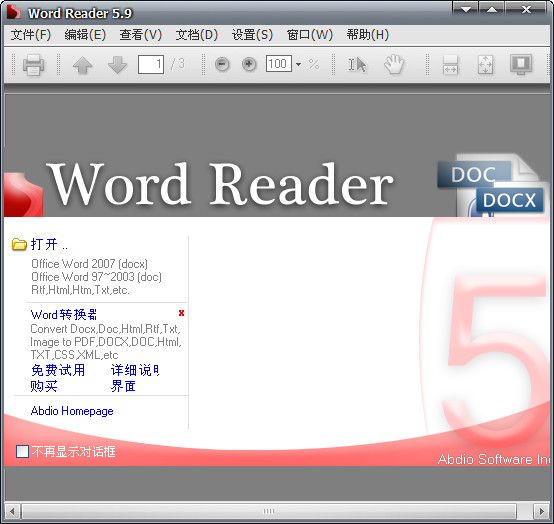
Task: Activate the text select cursor tool
Action: [358, 64]
